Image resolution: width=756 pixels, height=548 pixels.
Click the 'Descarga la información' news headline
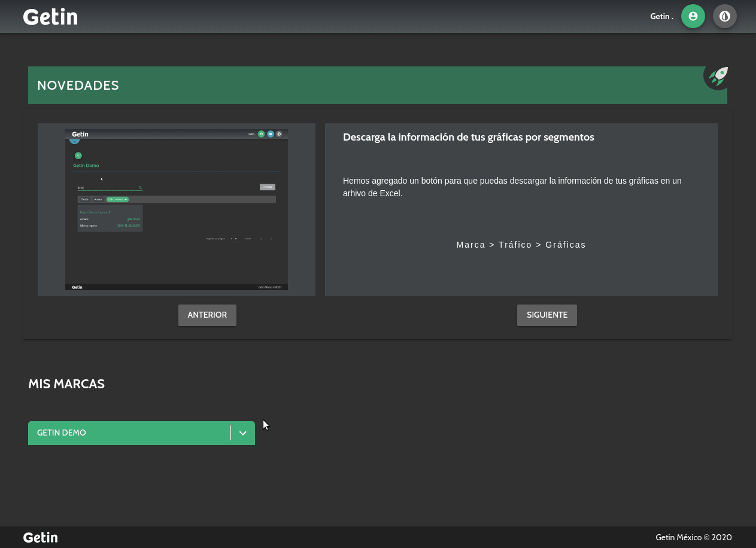pyautogui.click(x=468, y=137)
